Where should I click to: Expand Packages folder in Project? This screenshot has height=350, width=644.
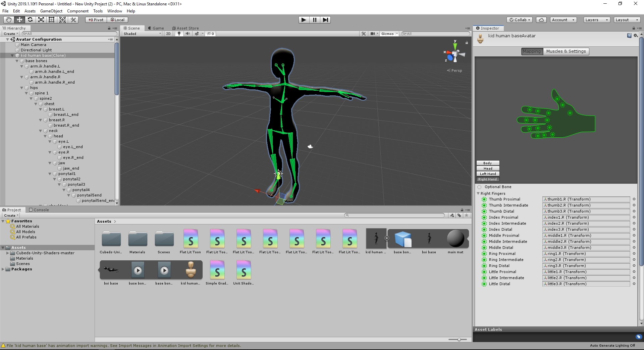pos(3,269)
